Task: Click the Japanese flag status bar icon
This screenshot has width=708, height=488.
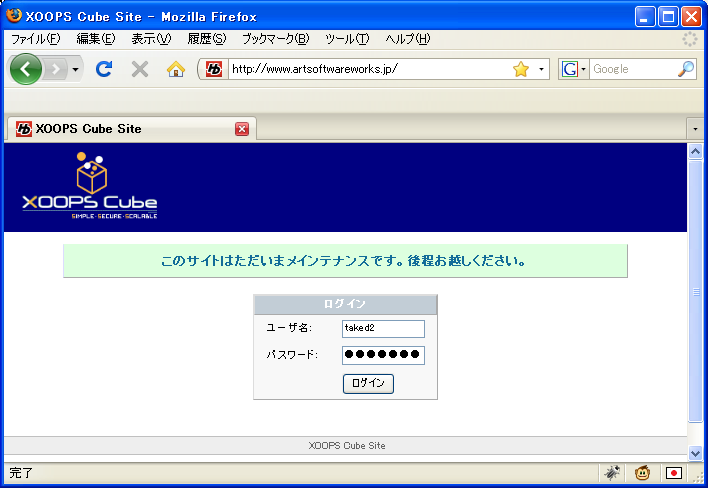Action: [x=674, y=473]
